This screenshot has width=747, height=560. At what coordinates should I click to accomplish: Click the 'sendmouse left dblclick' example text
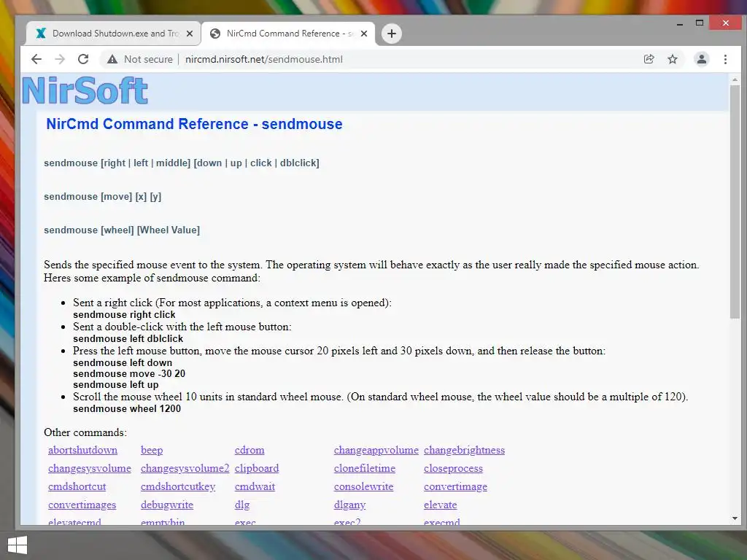[x=128, y=338]
